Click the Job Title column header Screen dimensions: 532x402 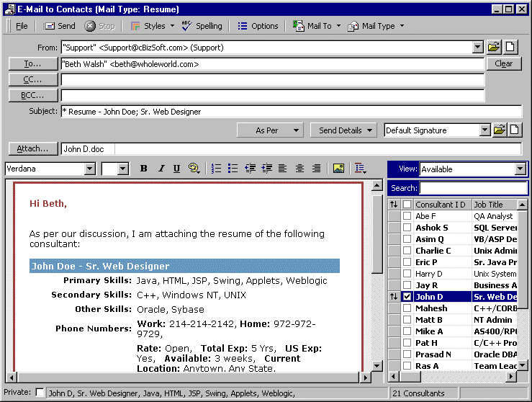495,205
